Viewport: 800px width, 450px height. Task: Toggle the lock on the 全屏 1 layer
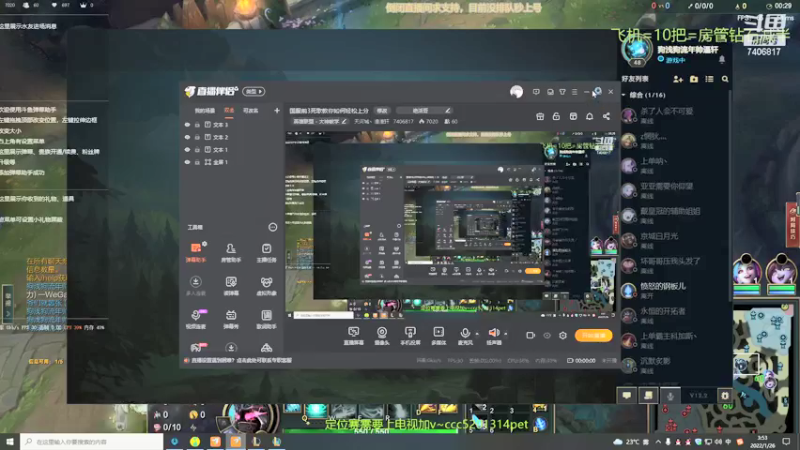197,162
